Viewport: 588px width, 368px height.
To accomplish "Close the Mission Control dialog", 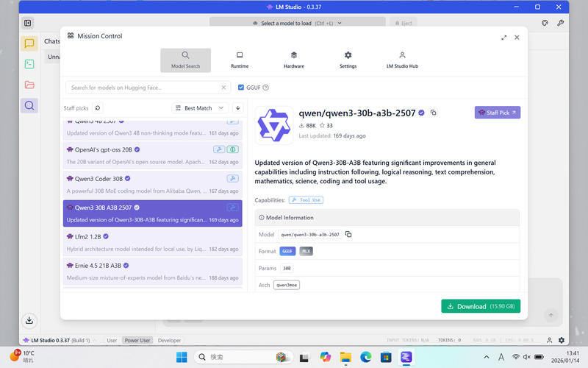I will coord(517,38).
